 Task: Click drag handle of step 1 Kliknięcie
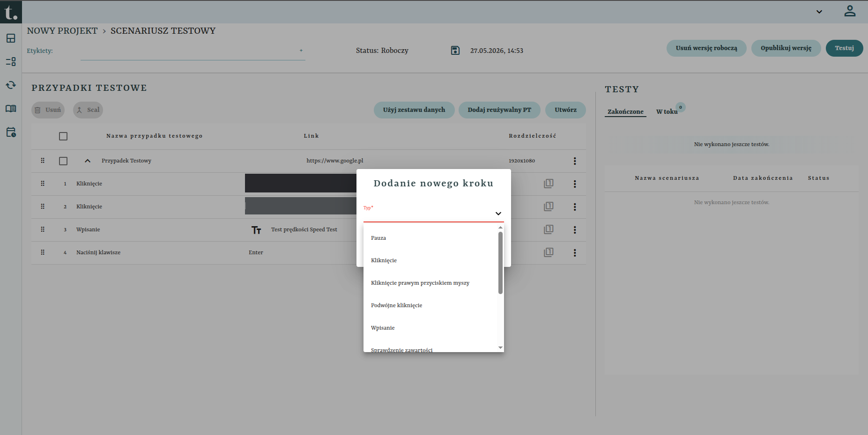pyautogui.click(x=43, y=184)
